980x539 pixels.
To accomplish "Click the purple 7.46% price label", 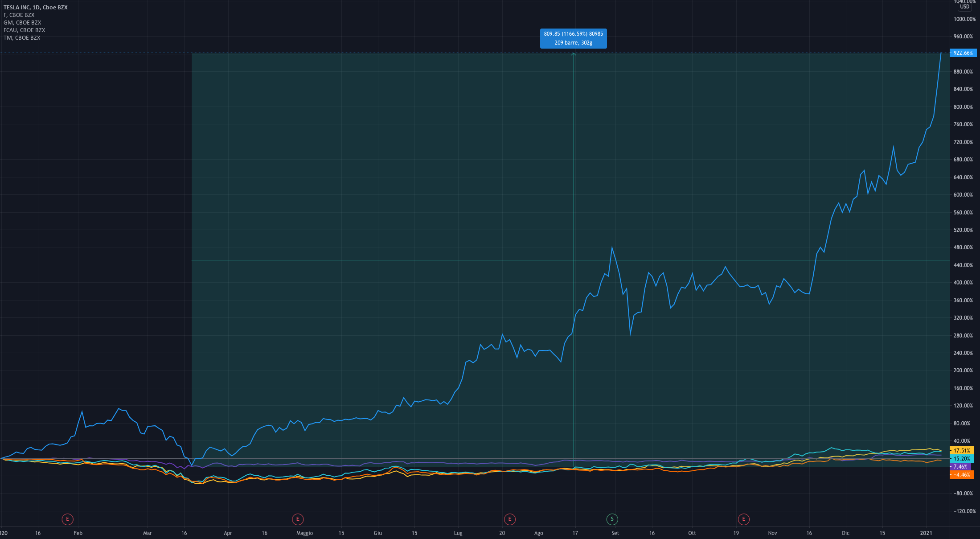I will 960,467.
